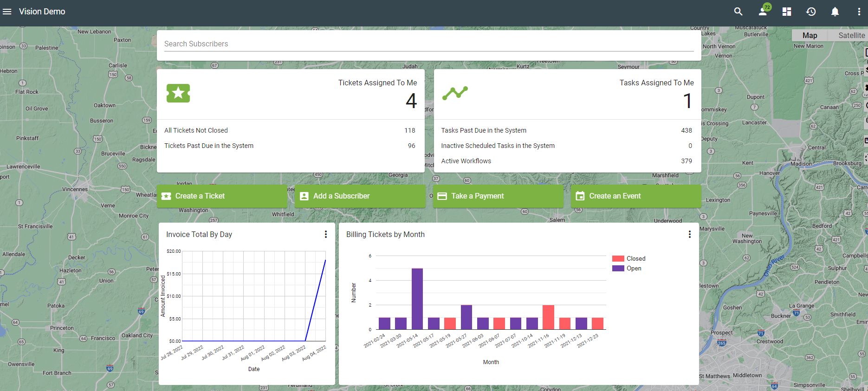Click Madison on the map
This screenshot has width=868, height=391.
coord(801,164)
